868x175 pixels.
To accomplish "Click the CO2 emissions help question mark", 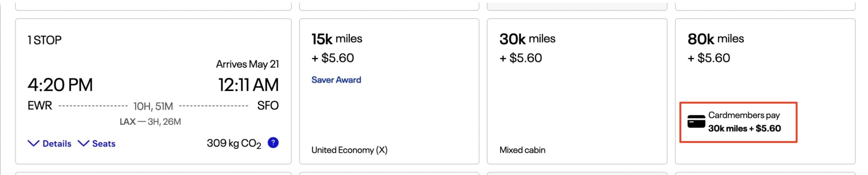I will click(x=273, y=143).
